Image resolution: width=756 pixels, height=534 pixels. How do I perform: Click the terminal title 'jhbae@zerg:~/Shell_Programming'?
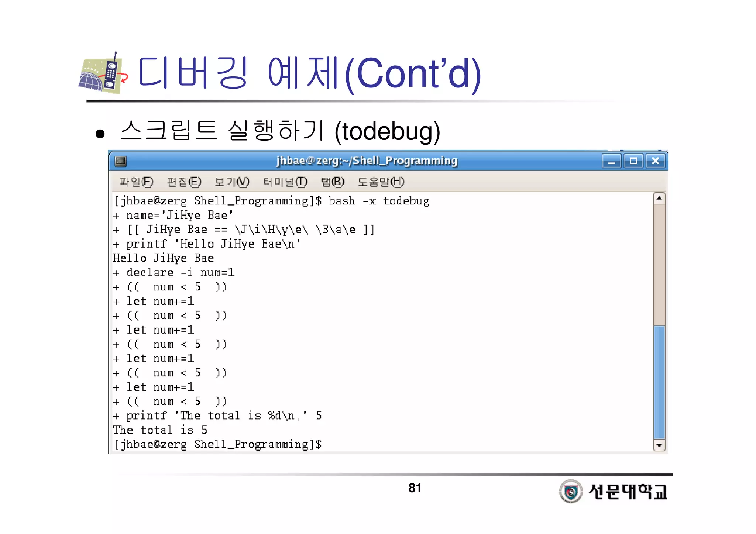click(x=367, y=161)
